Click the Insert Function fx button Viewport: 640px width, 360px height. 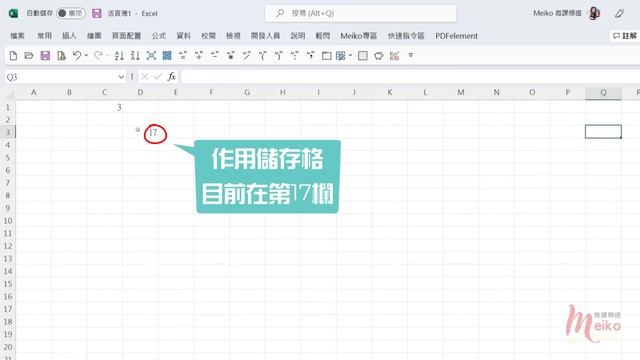[171, 77]
